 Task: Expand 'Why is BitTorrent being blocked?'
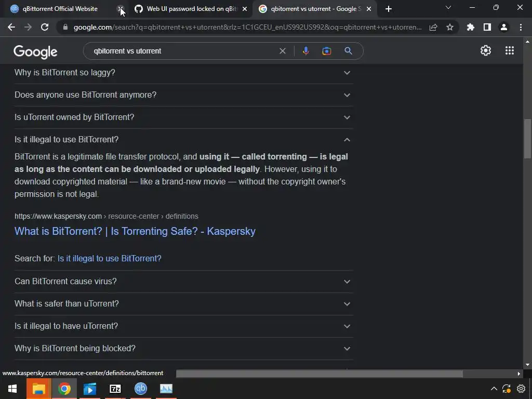[x=183, y=349]
